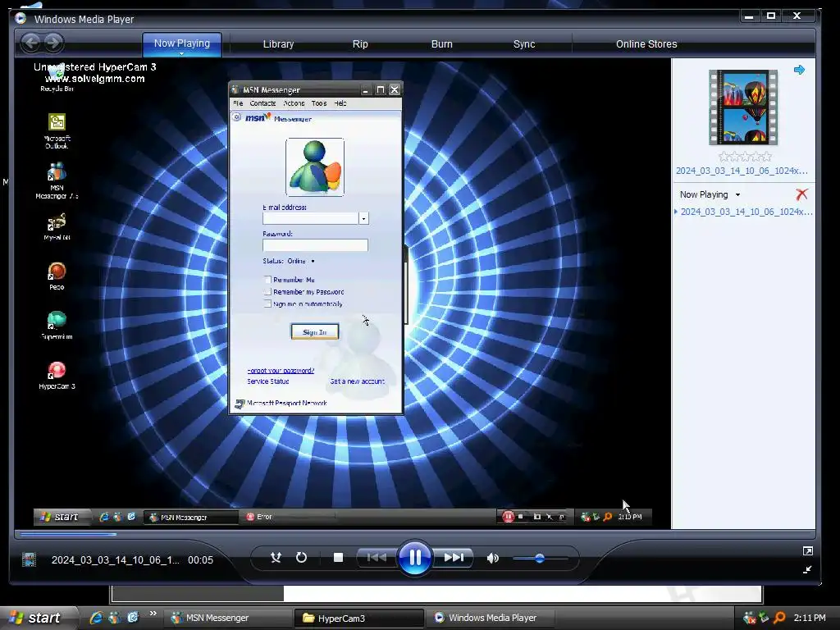Switch to compact skin mode

tap(808, 569)
